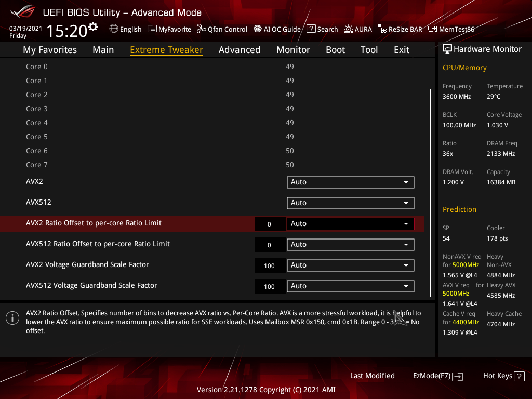Expand AVX512 Ratio Offset Auto dropdown
This screenshot has height=399, width=532.
351,245
